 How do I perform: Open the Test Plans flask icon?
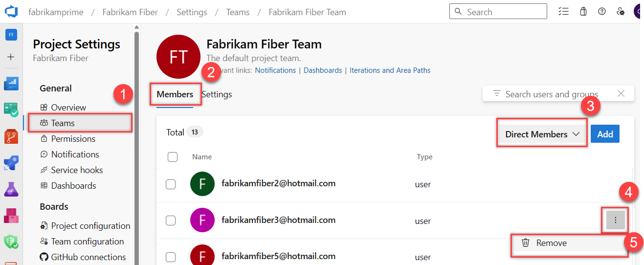(11, 189)
